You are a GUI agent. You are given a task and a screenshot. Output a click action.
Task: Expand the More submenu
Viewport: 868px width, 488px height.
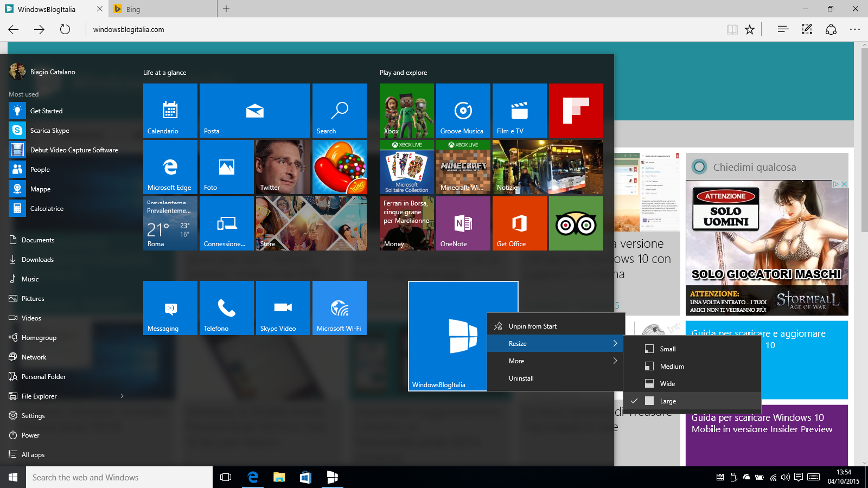(x=555, y=361)
